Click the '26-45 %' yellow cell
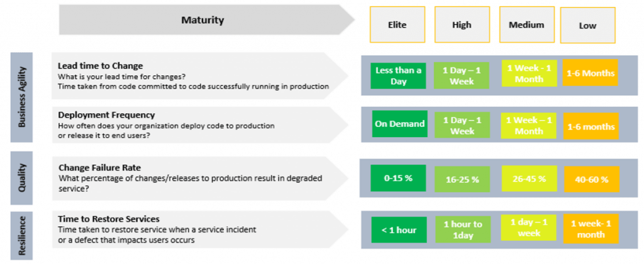644x264 pixels. click(x=528, y=179)
